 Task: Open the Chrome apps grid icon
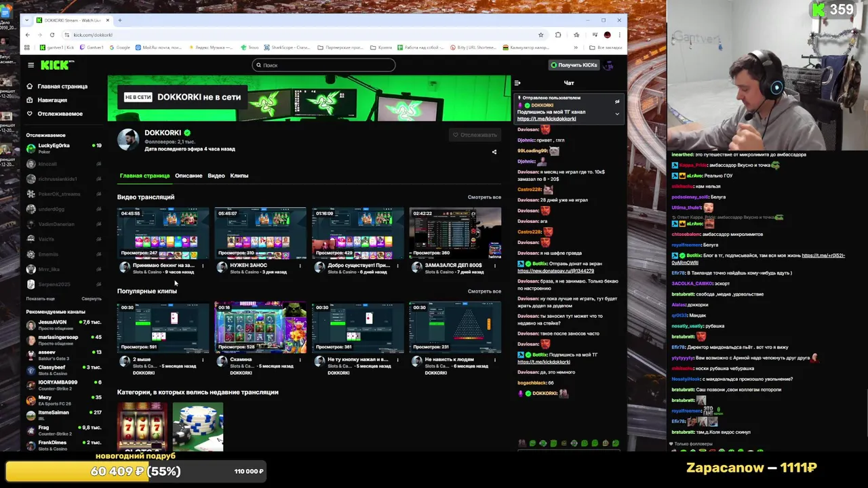click(27, 47)
